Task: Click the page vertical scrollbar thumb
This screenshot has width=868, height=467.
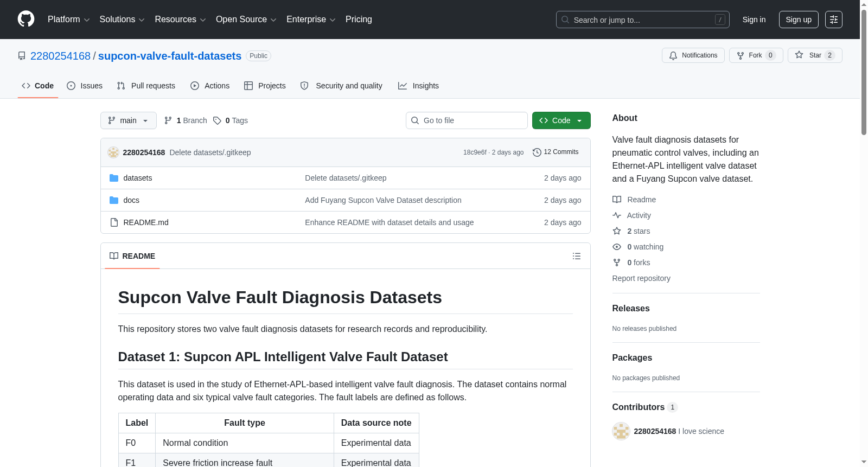Action: click(864, 71)
